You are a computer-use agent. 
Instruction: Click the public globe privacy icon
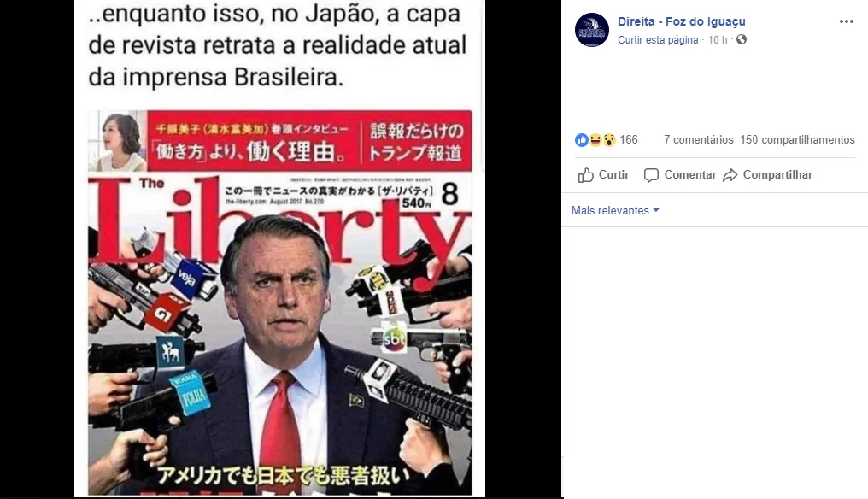coord(742,39)
